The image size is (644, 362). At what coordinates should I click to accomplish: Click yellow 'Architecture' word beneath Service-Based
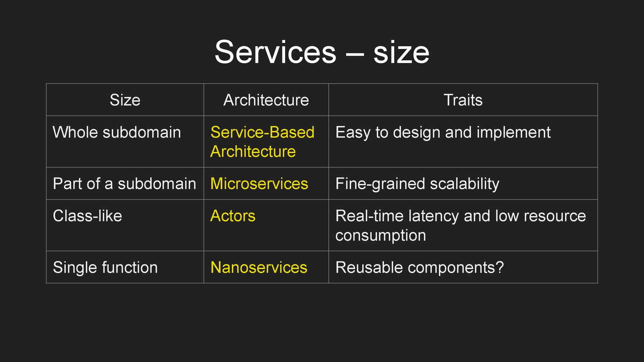(253, 152)
